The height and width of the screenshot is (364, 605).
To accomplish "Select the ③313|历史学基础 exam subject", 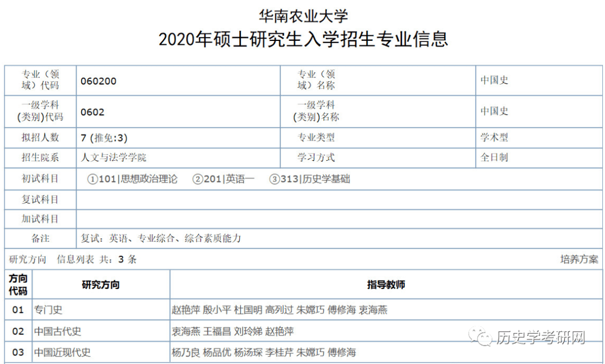I will coord(309,179).
